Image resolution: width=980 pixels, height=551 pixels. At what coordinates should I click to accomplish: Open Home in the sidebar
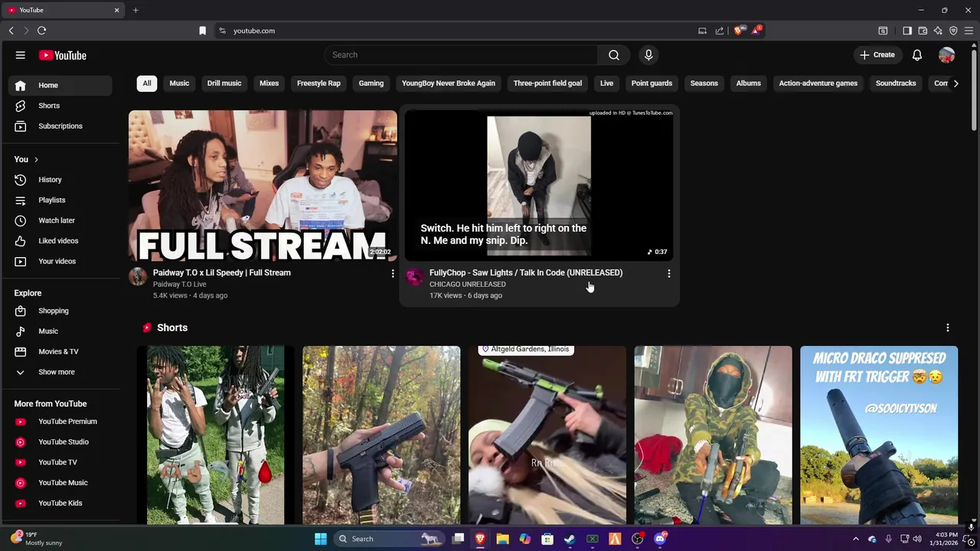60,85
